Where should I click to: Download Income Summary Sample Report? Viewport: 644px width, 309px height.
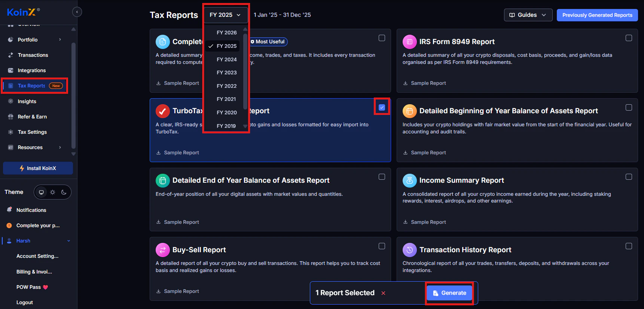click(x=424, y=222)
